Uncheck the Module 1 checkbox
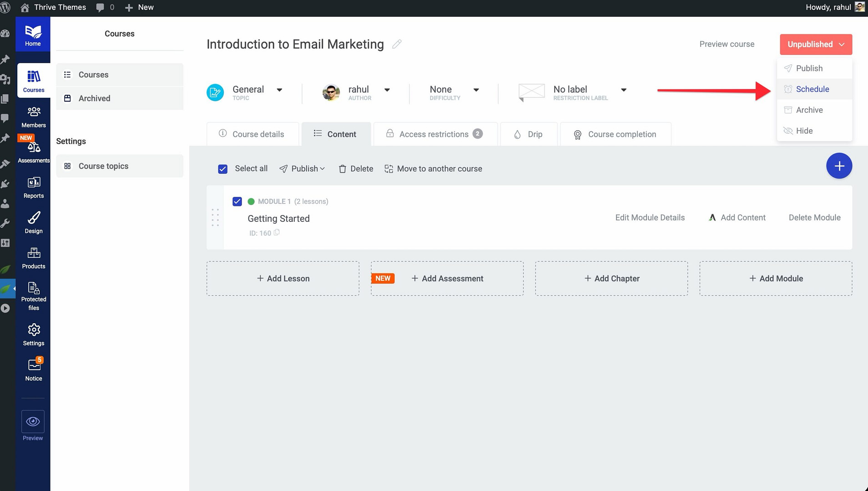The height and width of the screenshot is (491, 868). click(237, 201)
